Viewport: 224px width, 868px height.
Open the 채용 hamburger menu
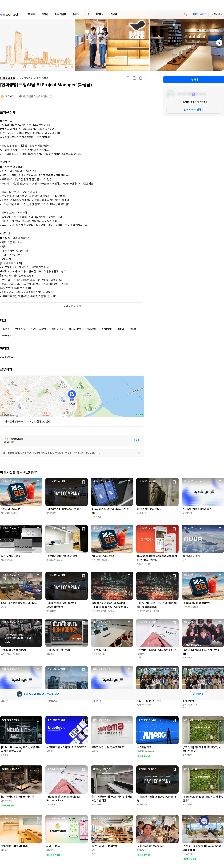click(x=31, y=15)
